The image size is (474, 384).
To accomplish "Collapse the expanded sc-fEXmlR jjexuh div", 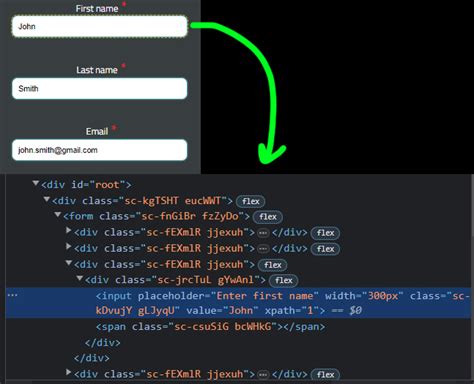I will [x=69, y=263].
